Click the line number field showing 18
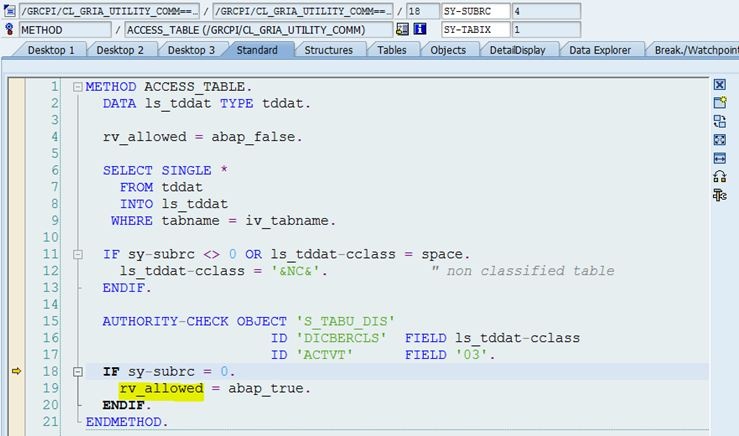The height and width of the screenshot is (436, 739). [x=422, y=11]
